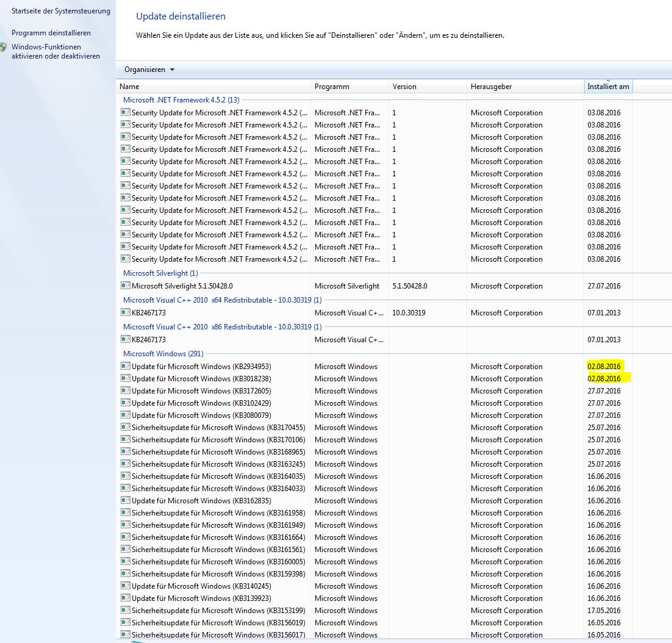Select the Update für Microsoft Windows (KB3080079) row
Image resolution: width=672 pixels, height=643 pixels.
click(201, 415)
